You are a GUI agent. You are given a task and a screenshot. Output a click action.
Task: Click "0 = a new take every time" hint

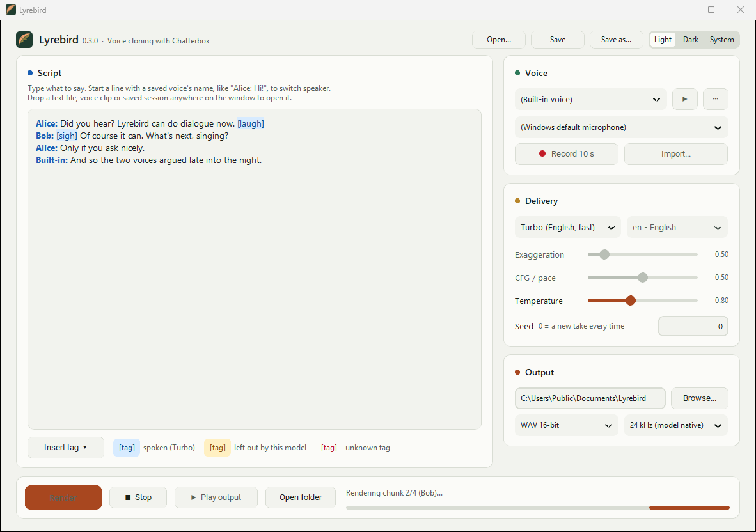click(x=581, y=326)
